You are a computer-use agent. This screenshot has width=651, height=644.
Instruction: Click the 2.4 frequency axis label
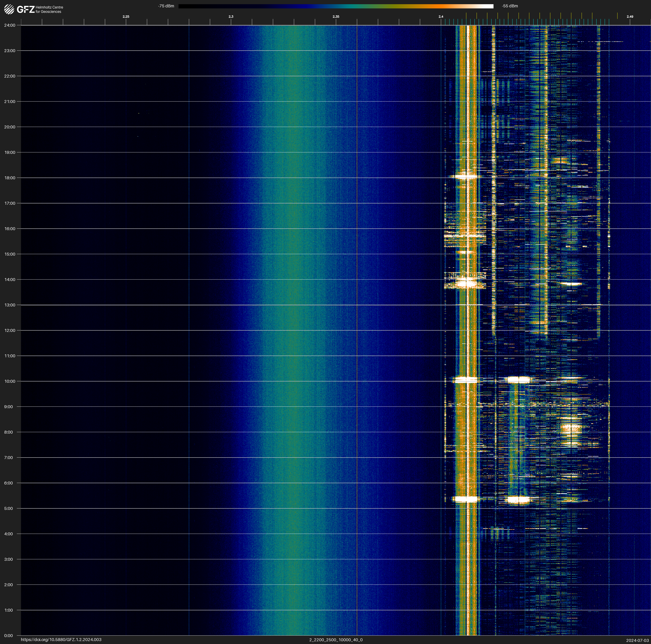pos(441,17)
